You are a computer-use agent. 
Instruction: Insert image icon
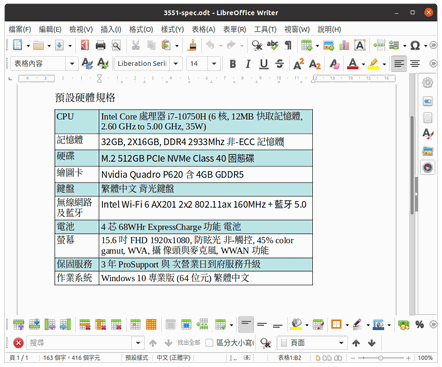coord(329,45)
